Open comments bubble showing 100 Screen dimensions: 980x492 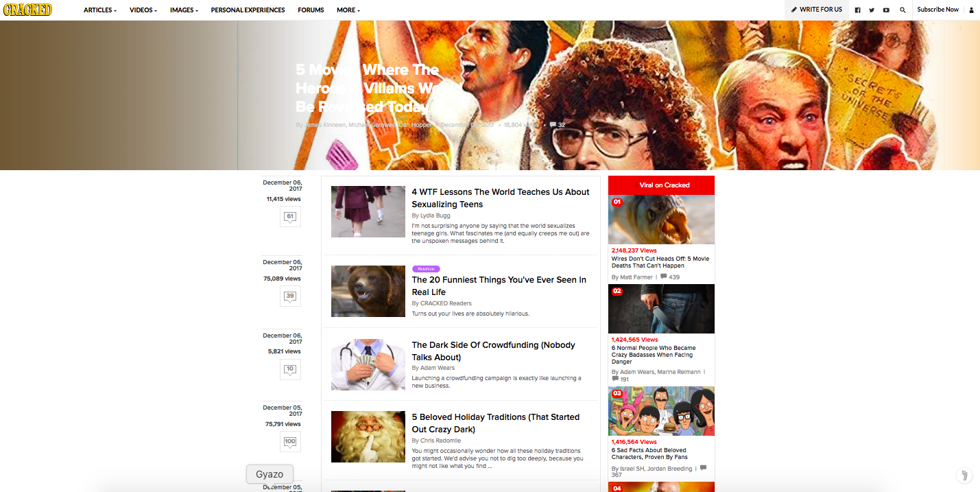click(290, 442)
